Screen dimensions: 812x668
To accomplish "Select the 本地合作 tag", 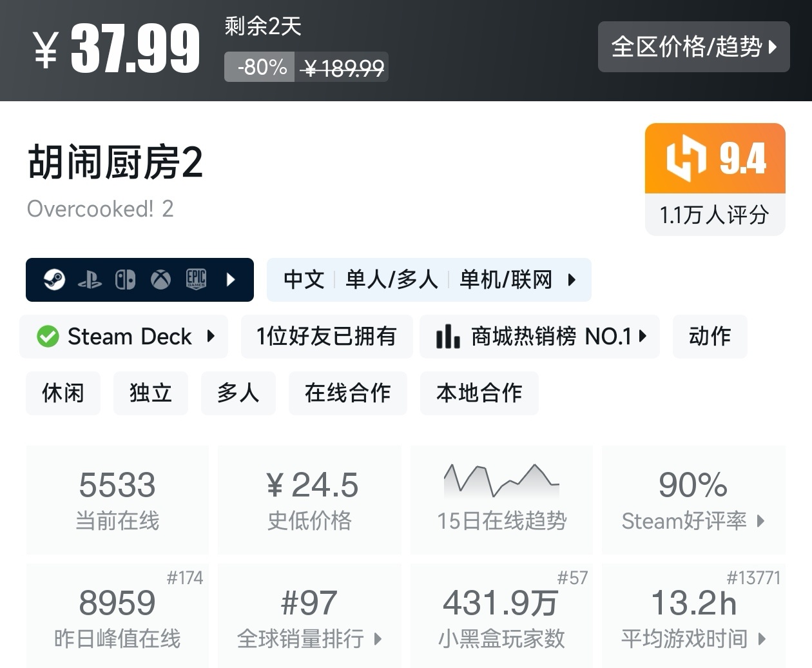I will (x=479, y=393).
